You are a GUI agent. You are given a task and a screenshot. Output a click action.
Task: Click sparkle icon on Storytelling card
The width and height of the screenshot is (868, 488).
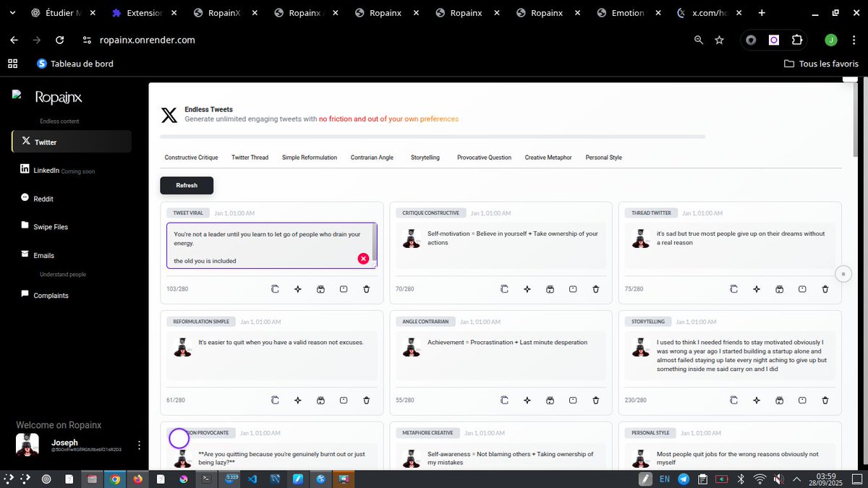click(757, 401)
